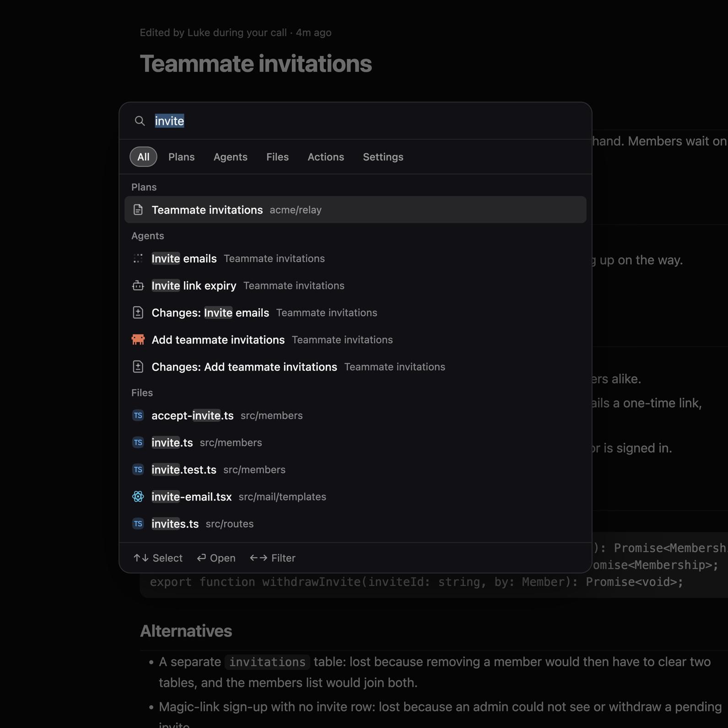Click the search field containing 'invite'
The image size is (728, 728).
coord(355,121)
